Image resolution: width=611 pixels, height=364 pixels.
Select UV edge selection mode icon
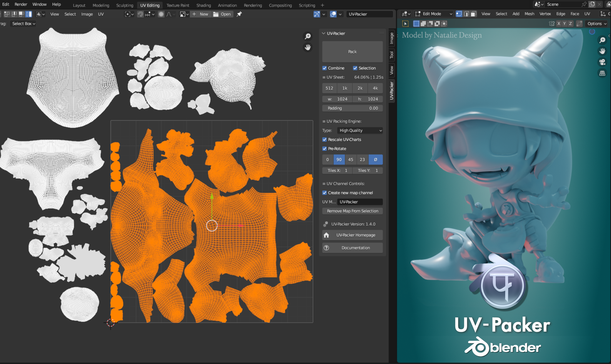point(14,14)
